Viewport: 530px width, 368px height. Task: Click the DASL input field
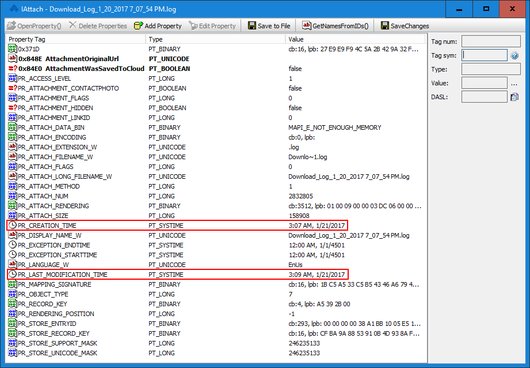(484, 97)
